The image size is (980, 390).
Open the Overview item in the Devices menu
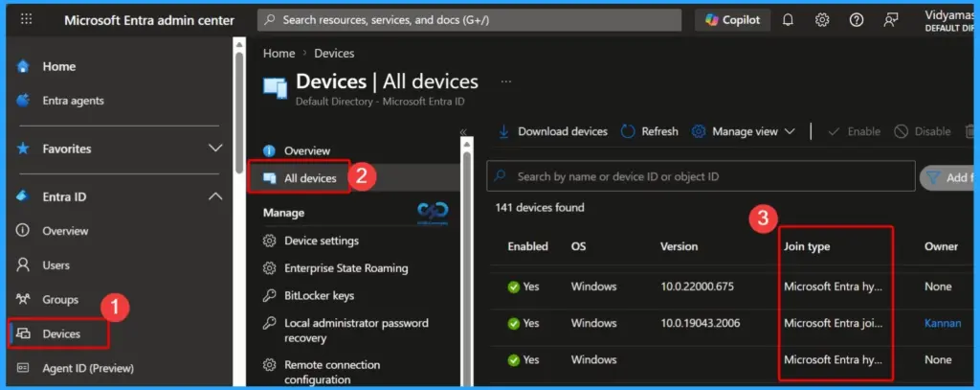click(307, 150)
